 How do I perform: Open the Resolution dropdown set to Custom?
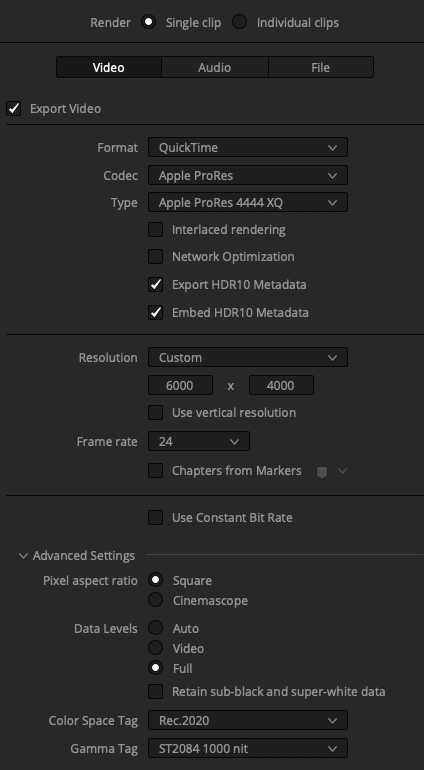(248, 358)
